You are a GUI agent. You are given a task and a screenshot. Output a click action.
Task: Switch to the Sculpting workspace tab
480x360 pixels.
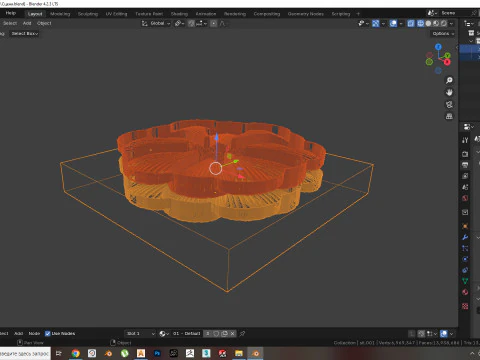[x=88, y=14]
